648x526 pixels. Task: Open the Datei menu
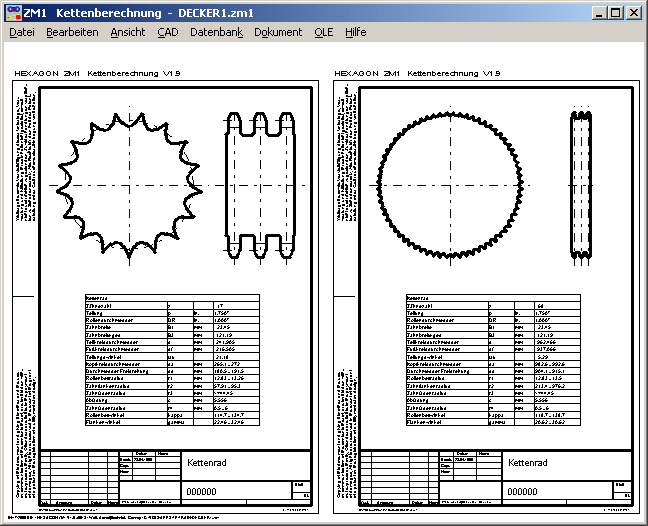[x=21, y=32]
